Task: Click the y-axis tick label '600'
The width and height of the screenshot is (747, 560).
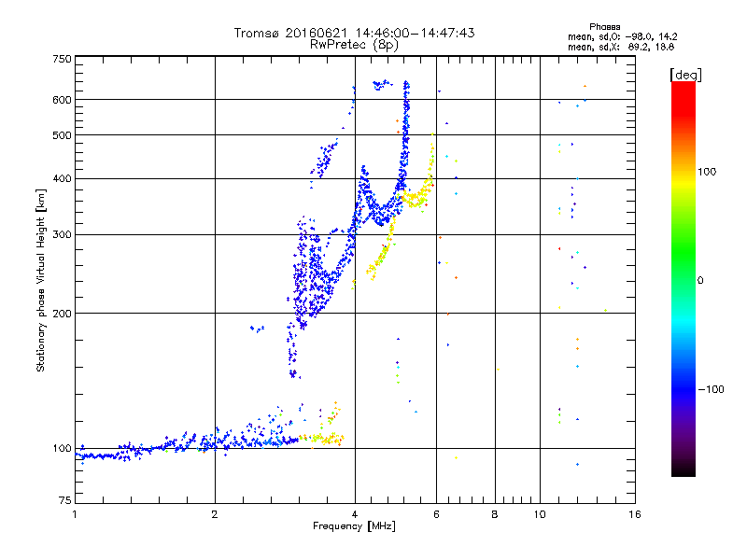Action: click(63, 100)
